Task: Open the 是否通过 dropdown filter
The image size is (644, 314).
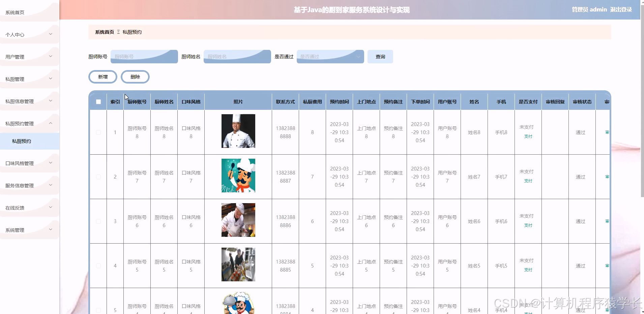Action: click(x=330, y=57)
